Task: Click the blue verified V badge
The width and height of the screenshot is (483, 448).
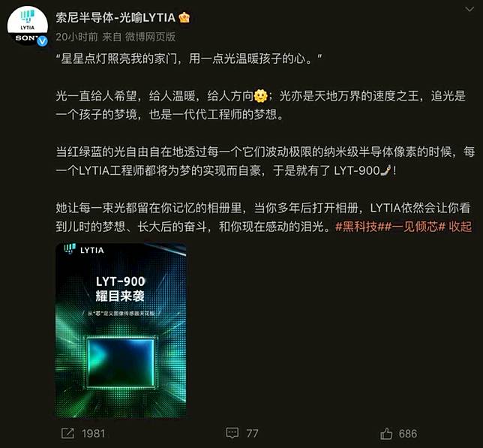Action: pyautogui.click(x=43, y=41)
